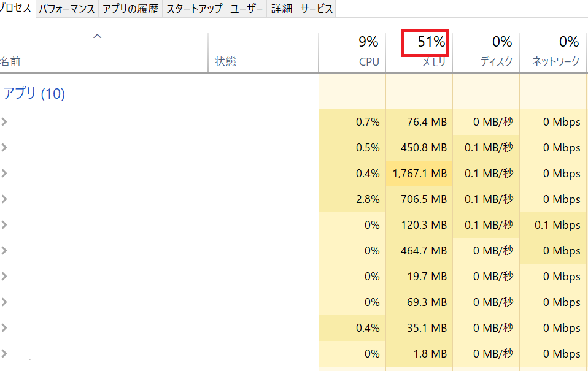The image size is (588, 371).
Task: Expand the app row using 706.5 MB
Action: pos(4,199)
